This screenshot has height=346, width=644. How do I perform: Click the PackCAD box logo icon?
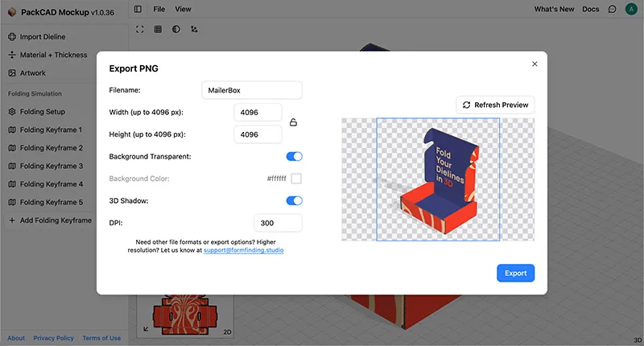click(12, 12)
